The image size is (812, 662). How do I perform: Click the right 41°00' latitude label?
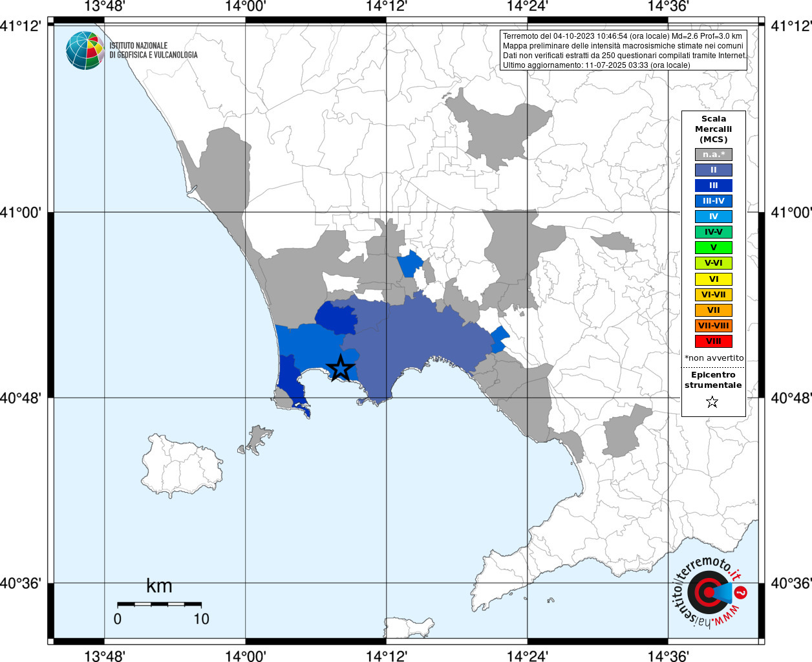pos(791,212)
